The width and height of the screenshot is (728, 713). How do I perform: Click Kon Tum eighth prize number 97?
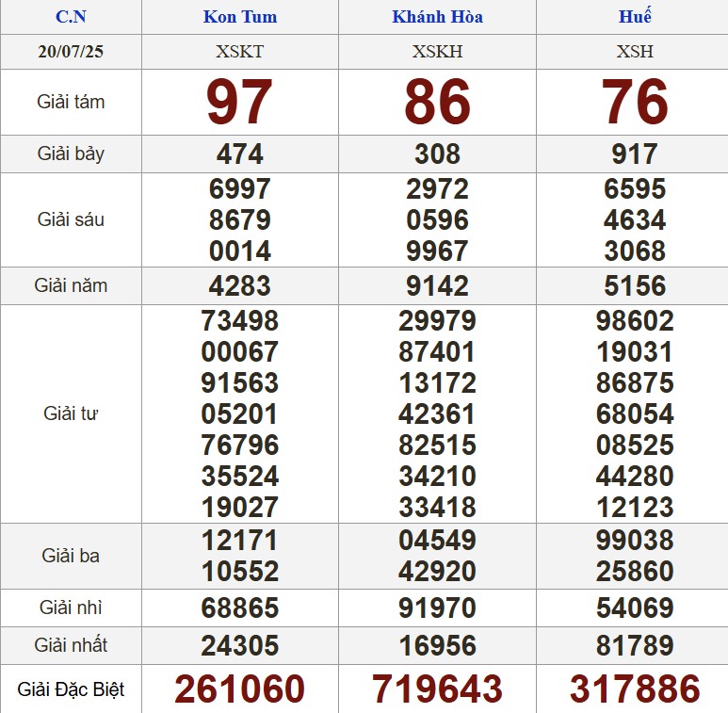pos(239,102)
